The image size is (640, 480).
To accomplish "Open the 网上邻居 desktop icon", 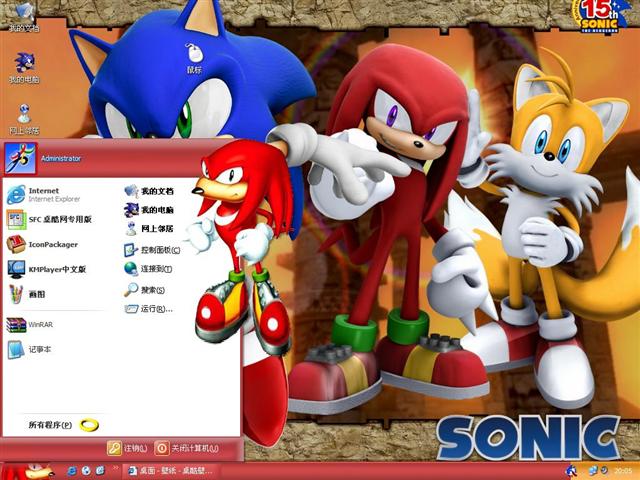I will tap(24, 120).
